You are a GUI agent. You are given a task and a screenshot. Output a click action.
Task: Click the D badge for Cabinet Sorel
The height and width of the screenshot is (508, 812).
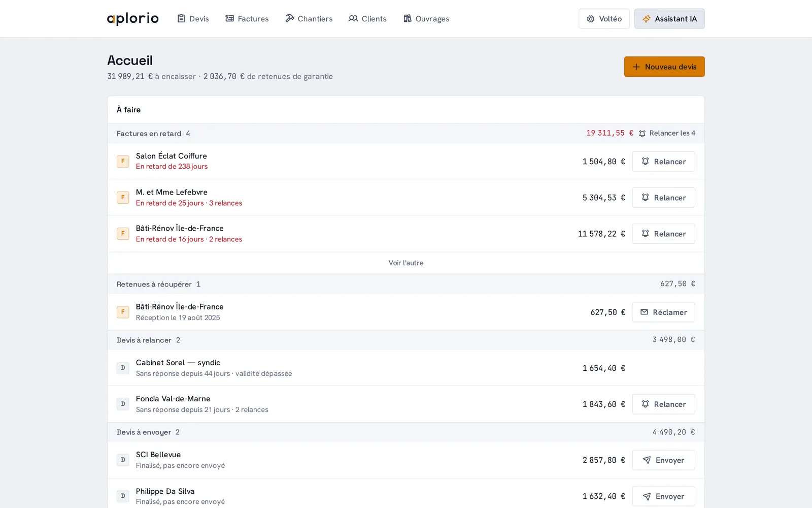[123, 368]
